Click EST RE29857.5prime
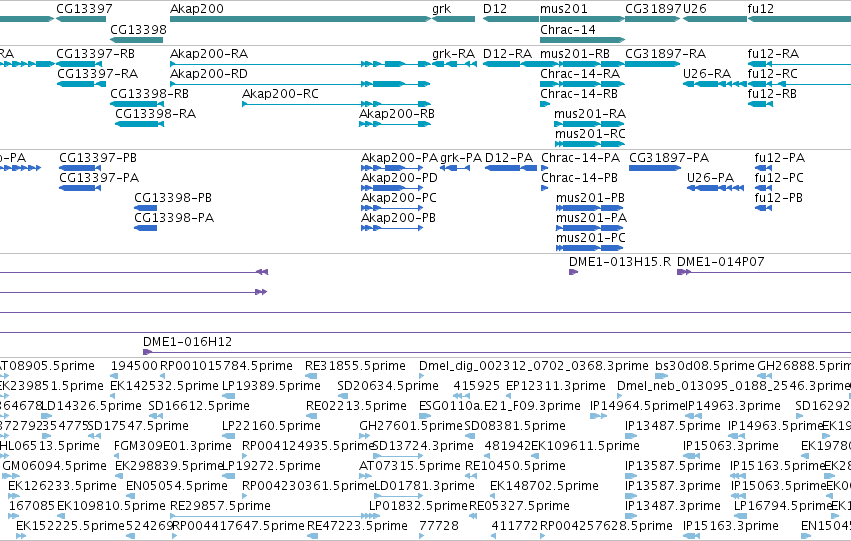851x541 pixels. click(x=220, y=506)
